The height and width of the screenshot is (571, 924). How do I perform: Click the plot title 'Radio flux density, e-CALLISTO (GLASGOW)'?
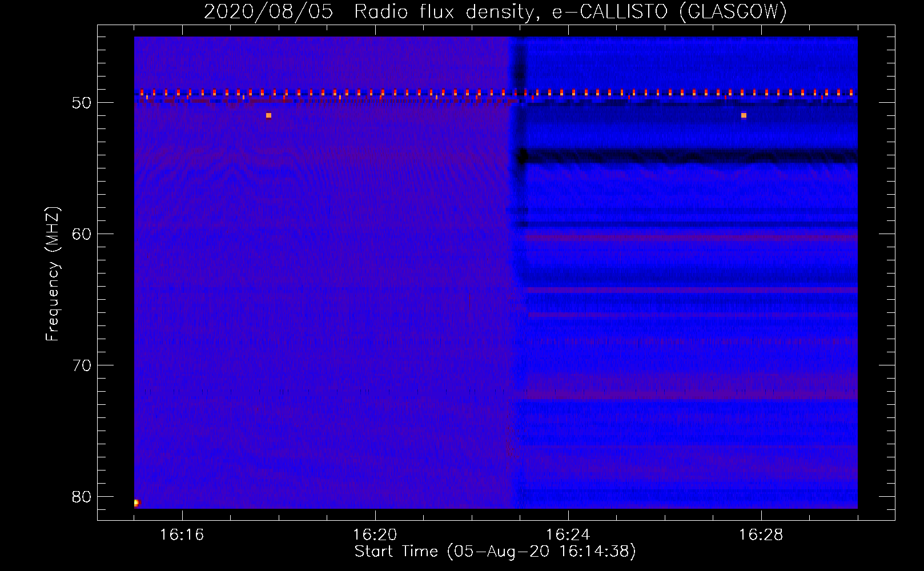pyautogui.click(x=570, y=11)
